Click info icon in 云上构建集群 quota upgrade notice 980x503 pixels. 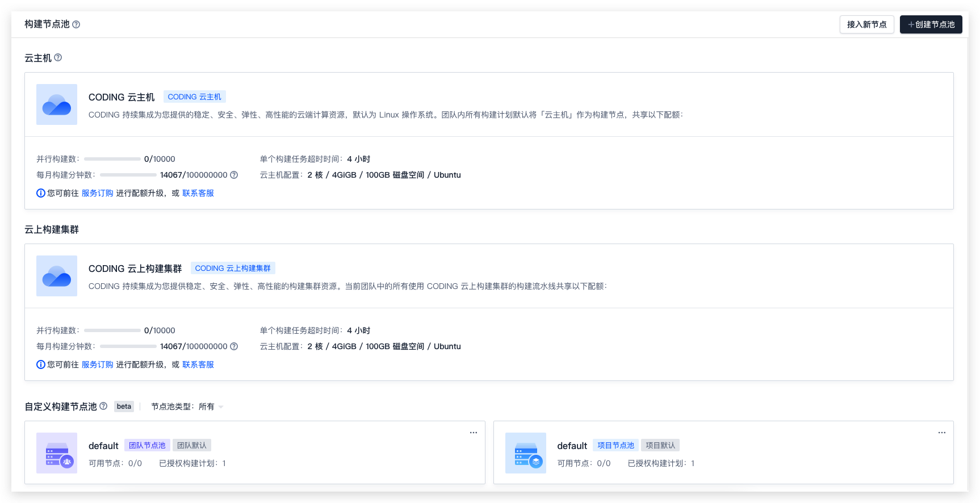[41, 364]
